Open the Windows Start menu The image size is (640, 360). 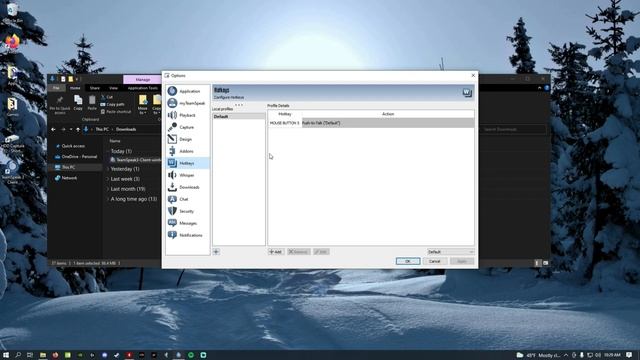click(x=6, y=355)
